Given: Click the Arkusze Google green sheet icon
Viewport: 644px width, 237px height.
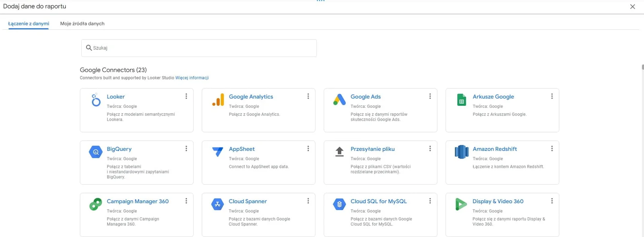Looking at the screenshot, I should point(462,100).
